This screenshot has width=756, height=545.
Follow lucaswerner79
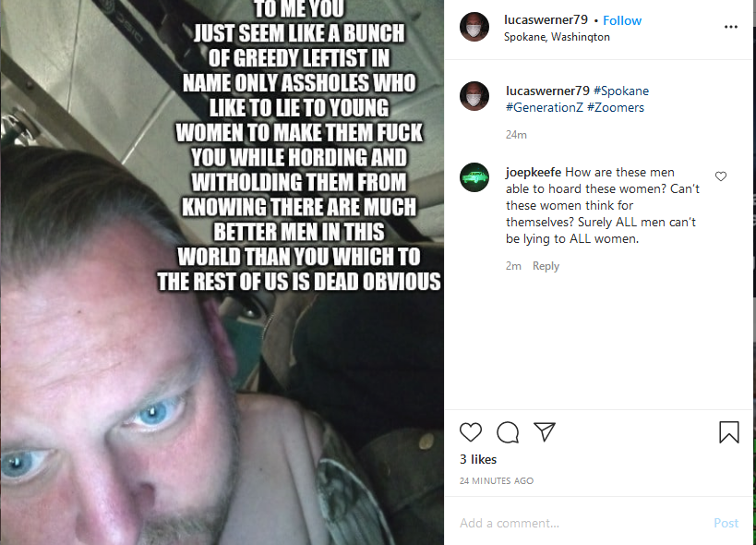[x=622, y=20]
